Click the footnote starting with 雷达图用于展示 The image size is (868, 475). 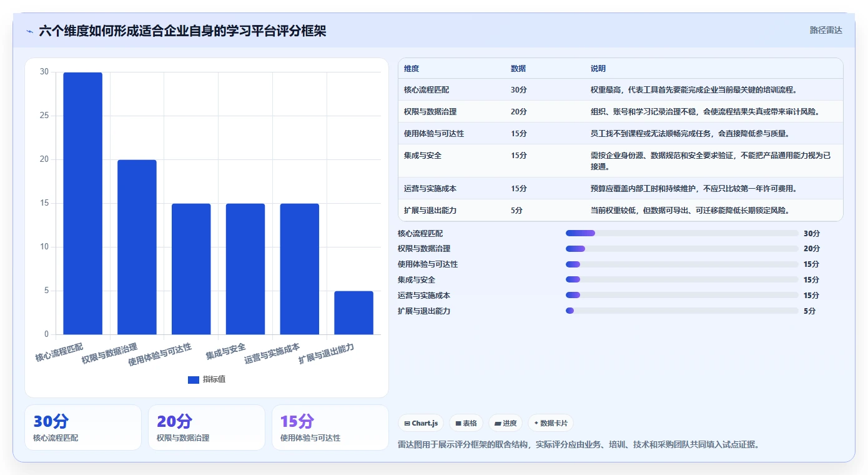578,444
